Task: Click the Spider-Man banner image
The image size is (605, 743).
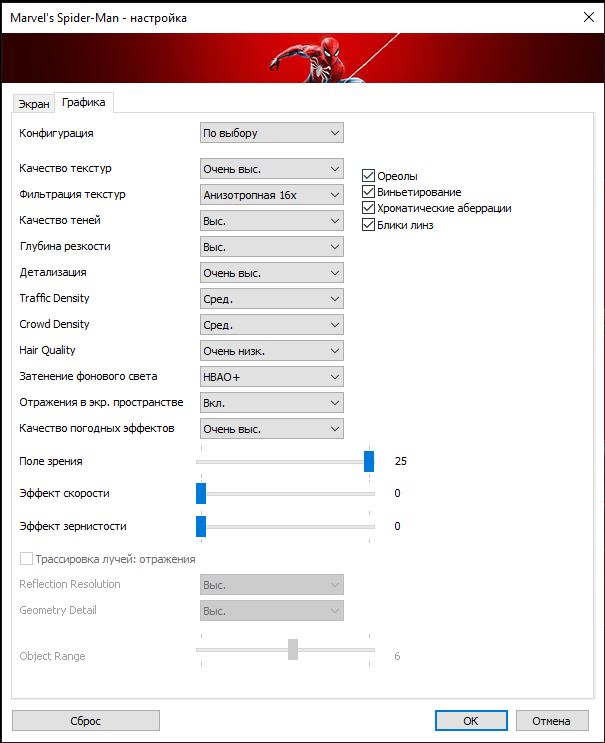Action: point(302,58)
